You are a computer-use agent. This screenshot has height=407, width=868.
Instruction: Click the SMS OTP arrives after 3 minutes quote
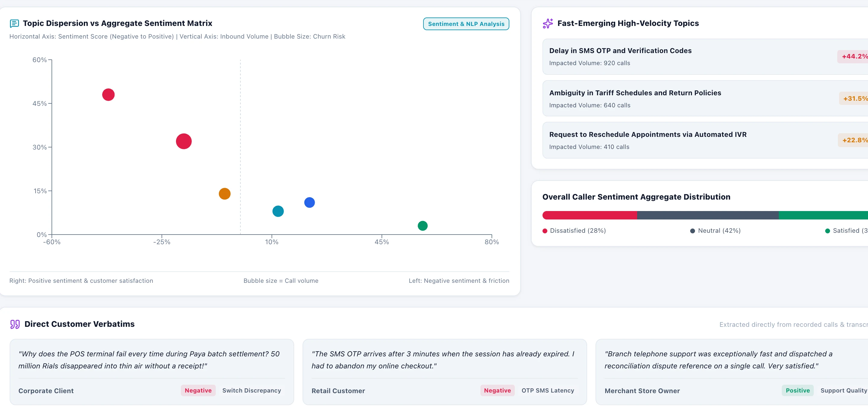tap(443, 360)
